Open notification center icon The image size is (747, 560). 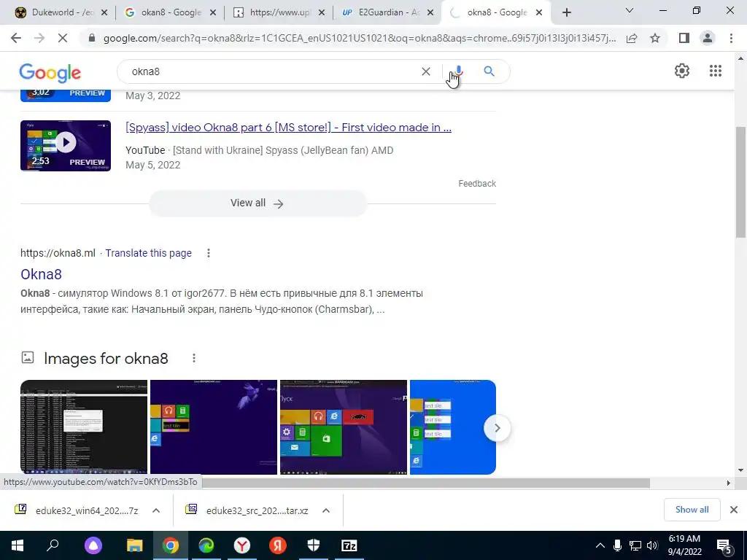[x=724, y=547]
